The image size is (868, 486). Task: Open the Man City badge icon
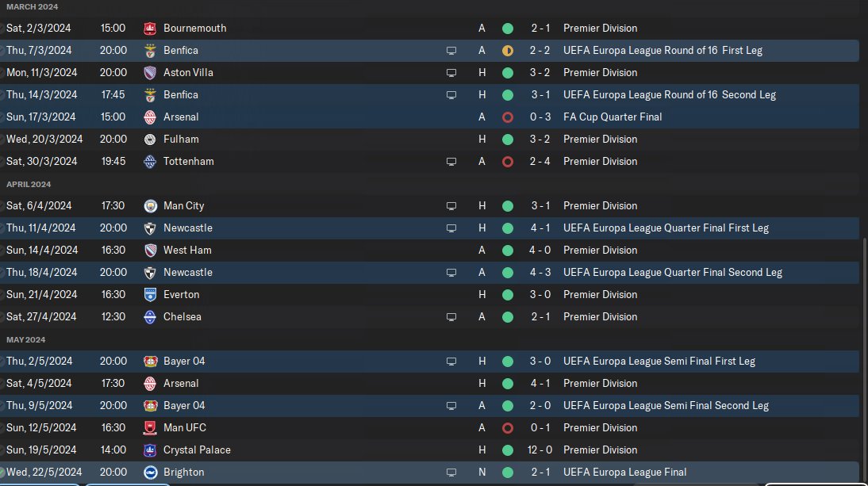[150, 205]
